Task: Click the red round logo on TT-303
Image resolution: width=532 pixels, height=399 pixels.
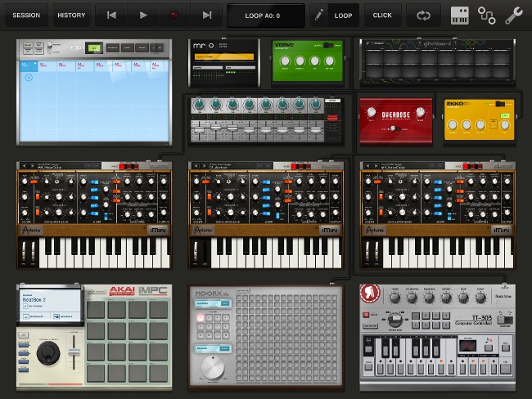Action: tap(370, 294)
